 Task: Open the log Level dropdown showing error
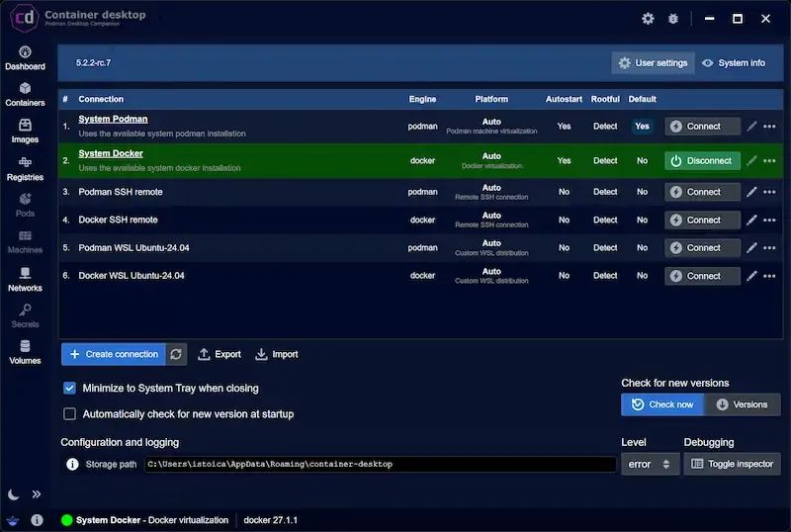(650, 464)
